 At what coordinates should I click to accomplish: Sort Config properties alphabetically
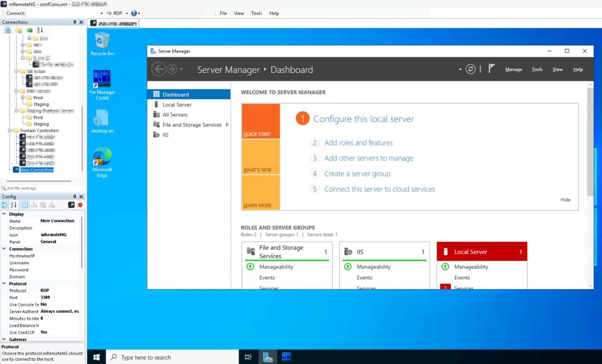[x=14, y=205]
